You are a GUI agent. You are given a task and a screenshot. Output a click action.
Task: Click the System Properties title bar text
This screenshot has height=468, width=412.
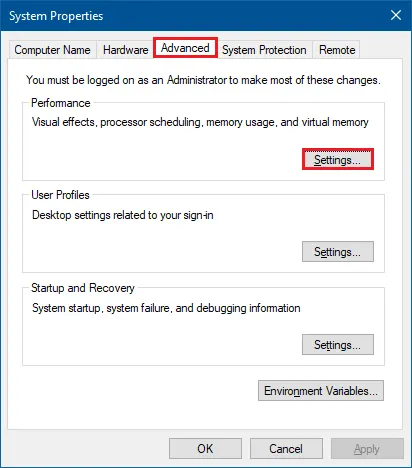(56, 16)
